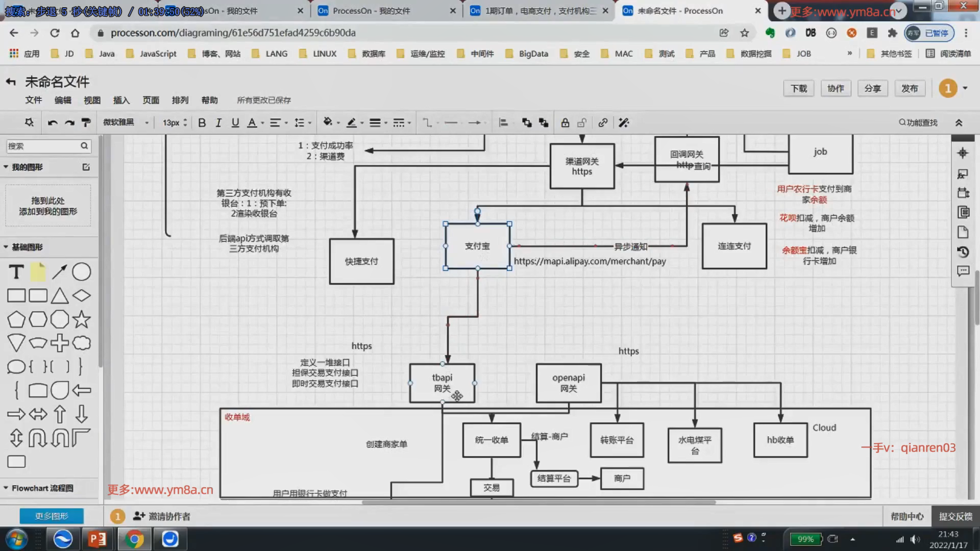
Task: Toggle underline text formatting
Action: pos(235,122)
